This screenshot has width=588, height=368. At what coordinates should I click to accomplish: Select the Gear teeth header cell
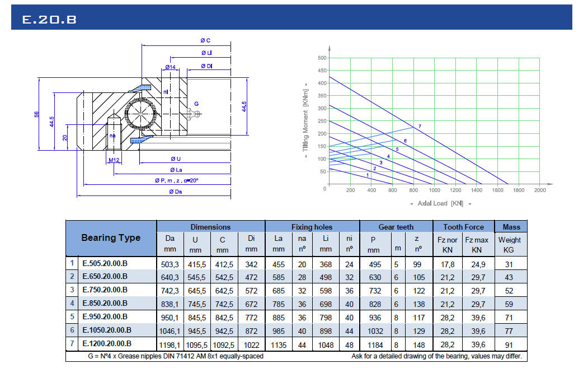click(396, 227)
